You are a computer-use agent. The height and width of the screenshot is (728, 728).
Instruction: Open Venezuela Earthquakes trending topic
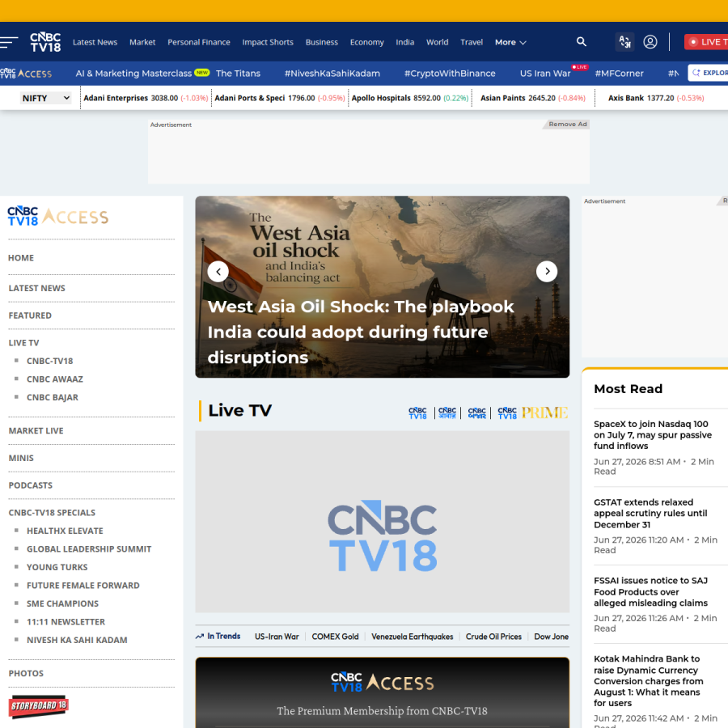point(413,637)
